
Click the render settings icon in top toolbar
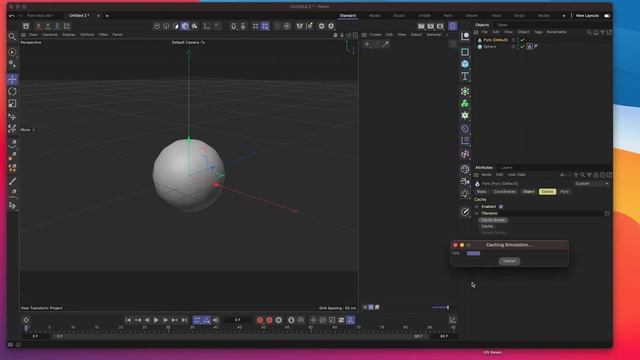tap(440, 26)
